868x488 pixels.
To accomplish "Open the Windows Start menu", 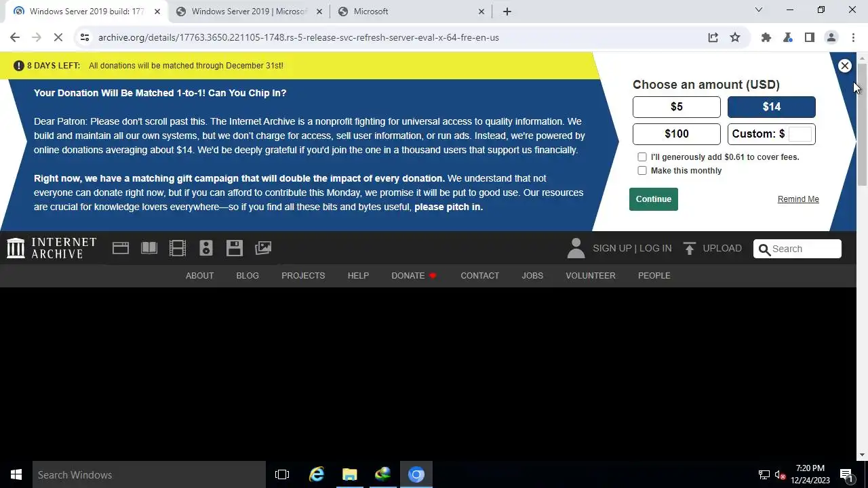I will click(16, 474).
